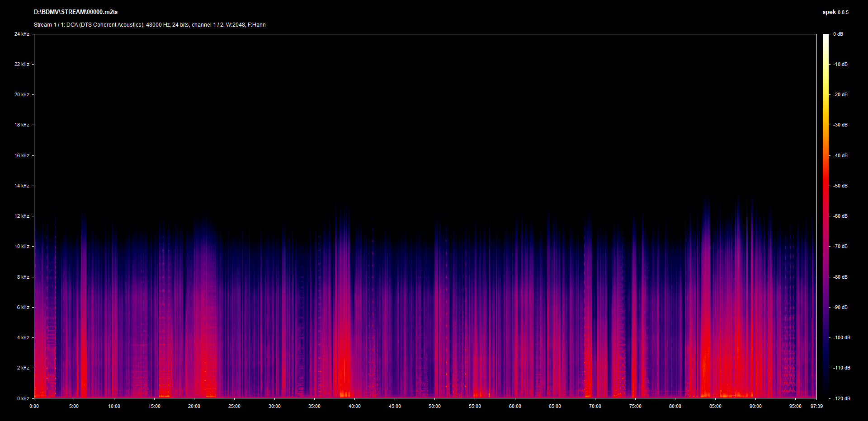Image resolution: width=868 pixels, height=421 pixels.
Task: Select the 0 kHz frequency axis label
Action: (x=23, y=398)
